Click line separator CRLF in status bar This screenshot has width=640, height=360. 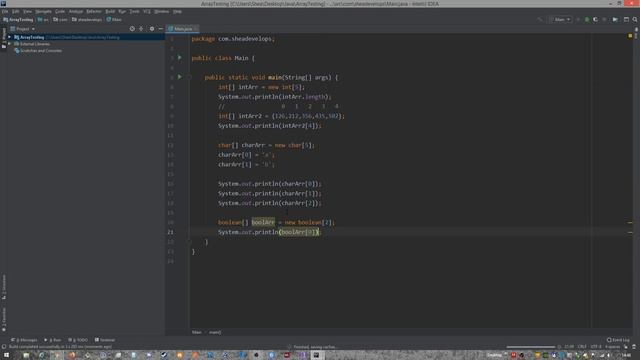[x=582, y=347]
